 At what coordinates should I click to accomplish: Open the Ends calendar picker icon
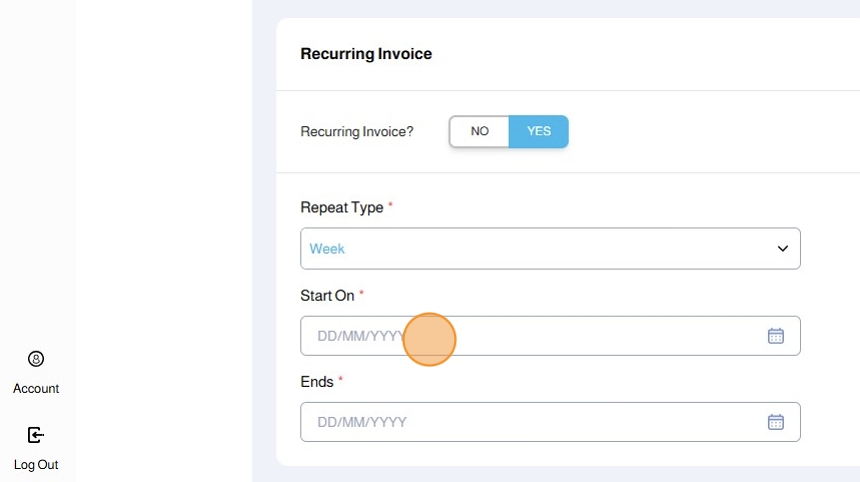coord(775,422)
